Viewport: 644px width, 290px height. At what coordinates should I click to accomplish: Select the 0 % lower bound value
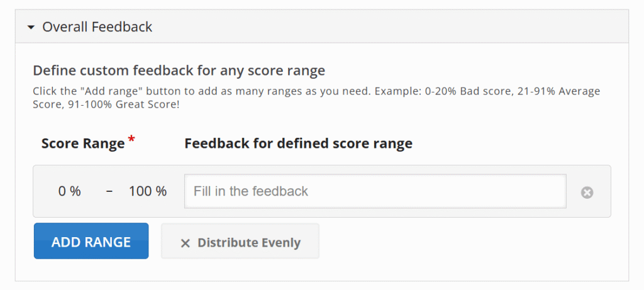click(x=70, y=191)
